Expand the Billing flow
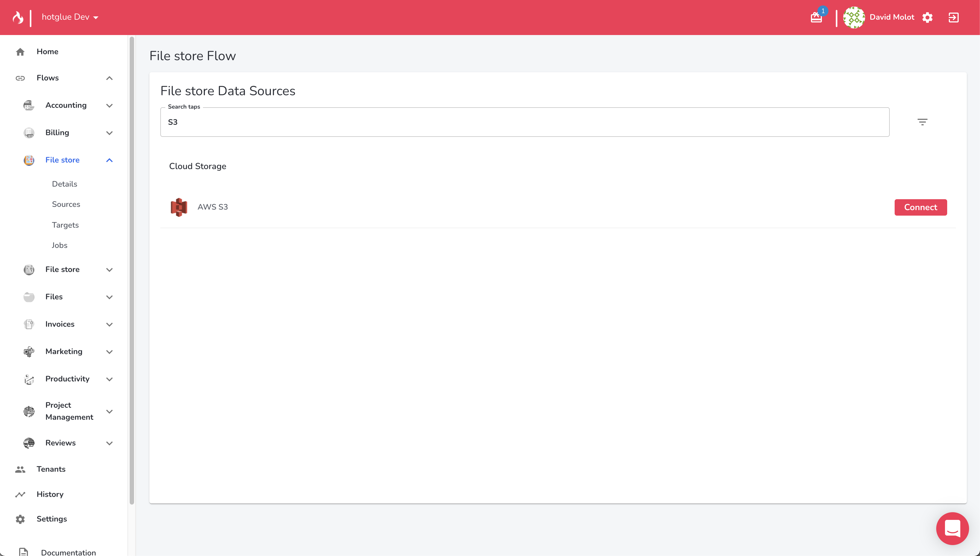Screen dimensions: 980x556 [x=109, y=133]
